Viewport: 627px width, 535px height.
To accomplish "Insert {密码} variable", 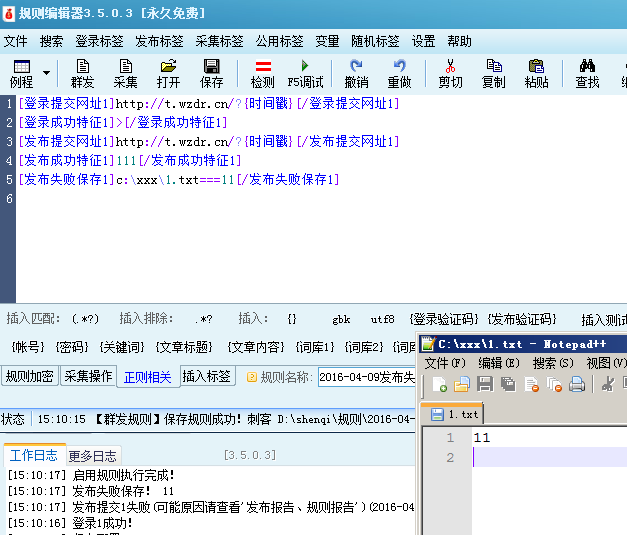I will (x=72, y=347).
